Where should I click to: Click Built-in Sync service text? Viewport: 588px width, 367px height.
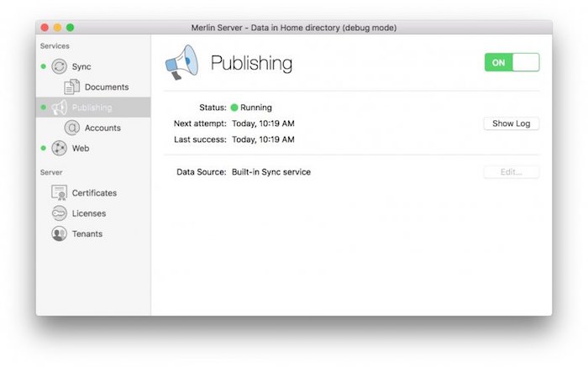point(271,172)
